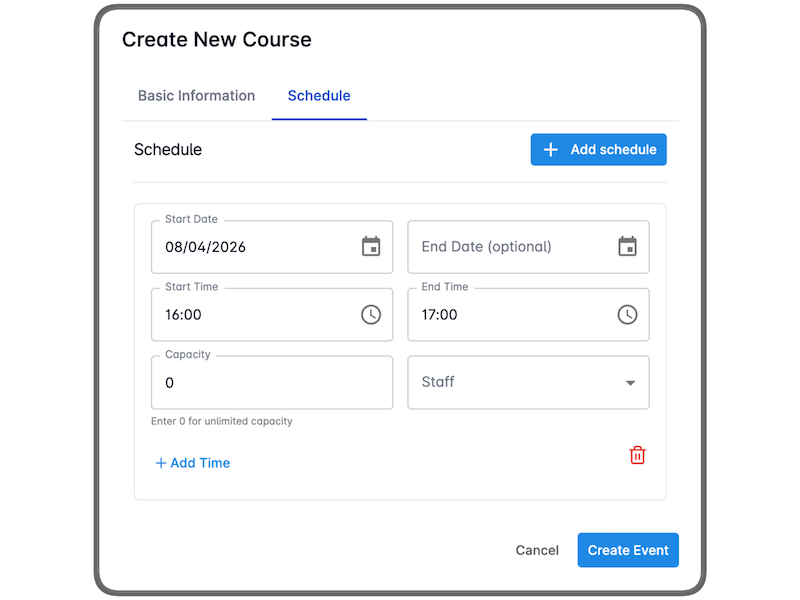This screenshot has height=600, width=800.
Task: Click the plus icon next to Add Time
Action: pyautogui.click(x=161, y=463)
